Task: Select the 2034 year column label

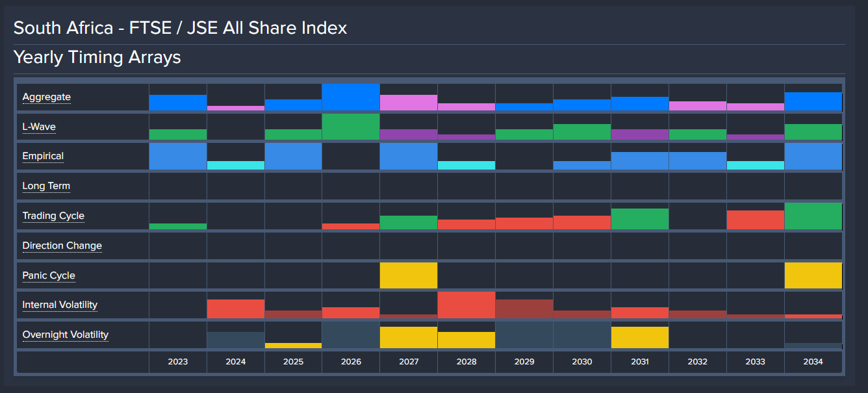Action: pos(813,362)
